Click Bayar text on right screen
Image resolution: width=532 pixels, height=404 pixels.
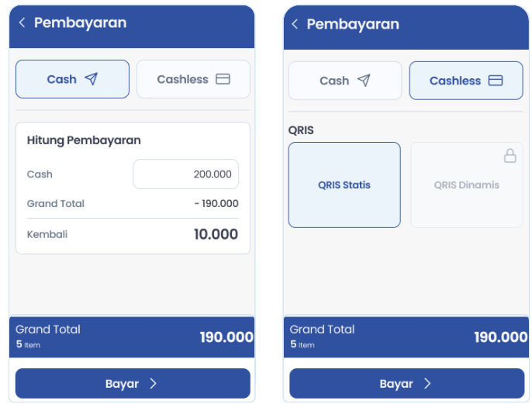396,384
